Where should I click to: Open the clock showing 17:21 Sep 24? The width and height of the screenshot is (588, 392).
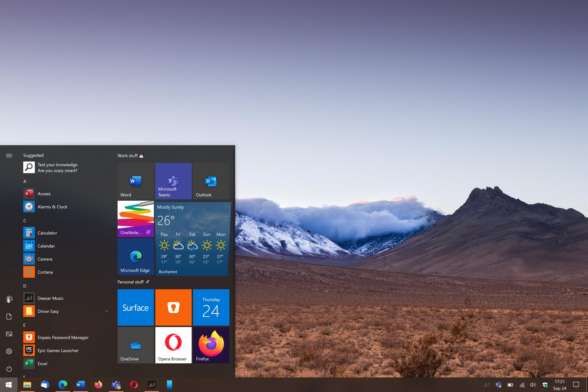[560, 385]
